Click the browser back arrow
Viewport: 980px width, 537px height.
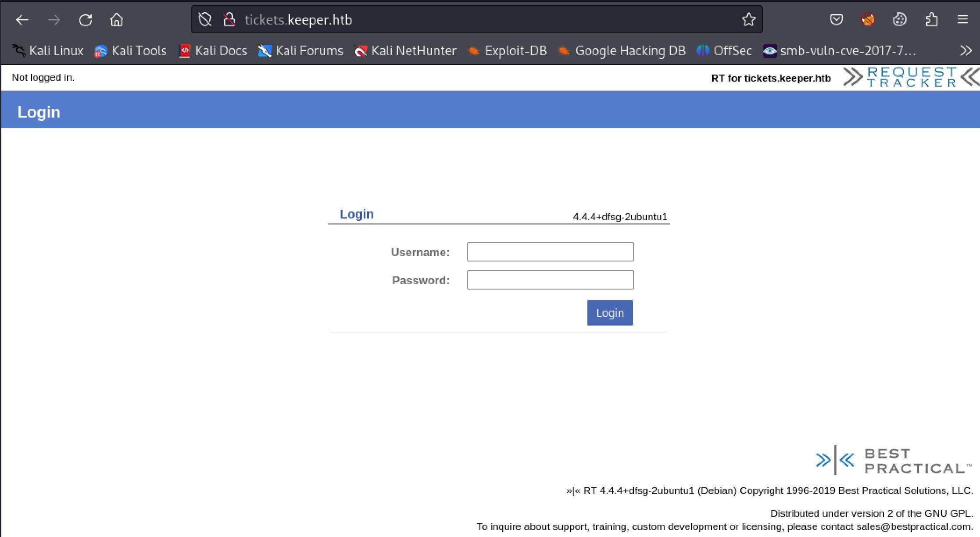point(22,20)
